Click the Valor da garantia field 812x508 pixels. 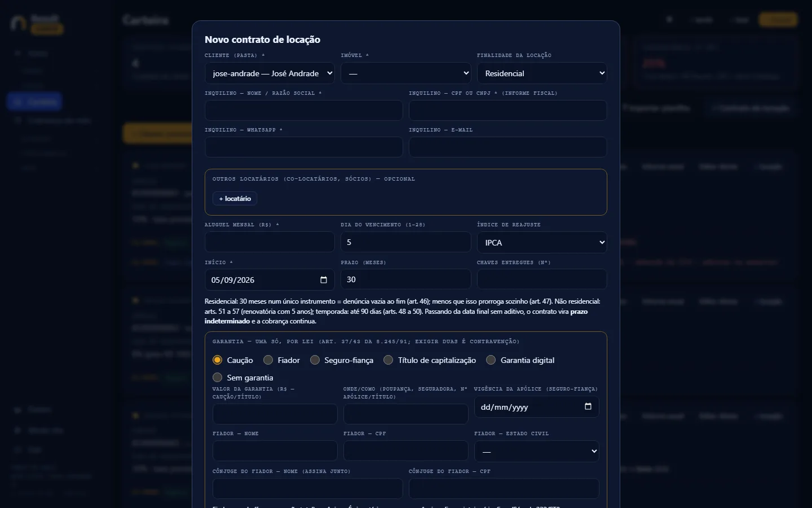point(275,414)
